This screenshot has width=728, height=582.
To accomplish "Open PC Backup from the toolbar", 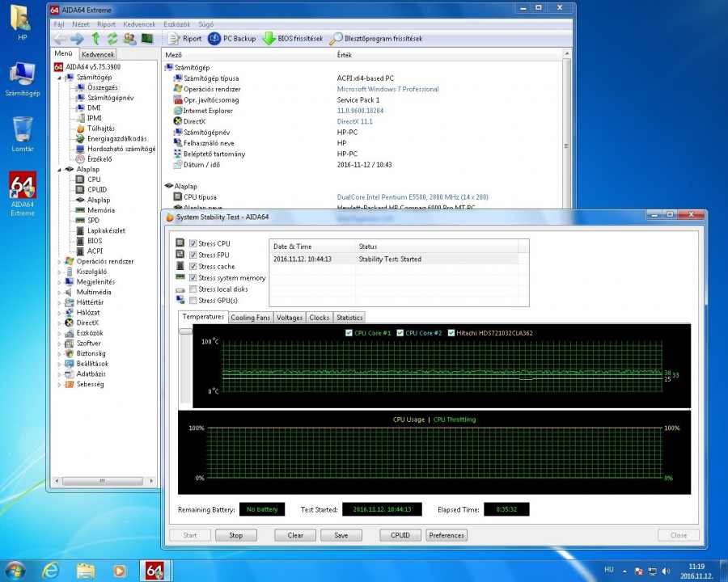I will tap(232, 39).
